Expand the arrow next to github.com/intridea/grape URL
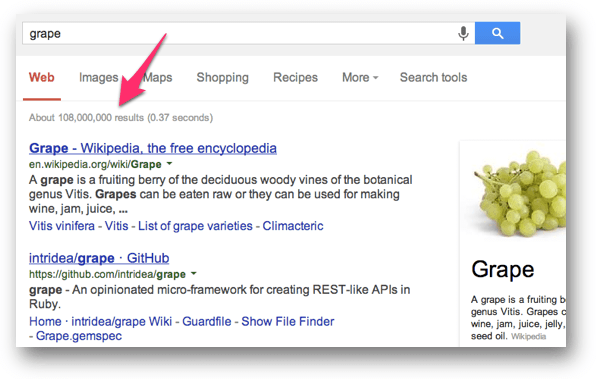The width and height of the screenshot is (596, 379). tap(193, 273)
